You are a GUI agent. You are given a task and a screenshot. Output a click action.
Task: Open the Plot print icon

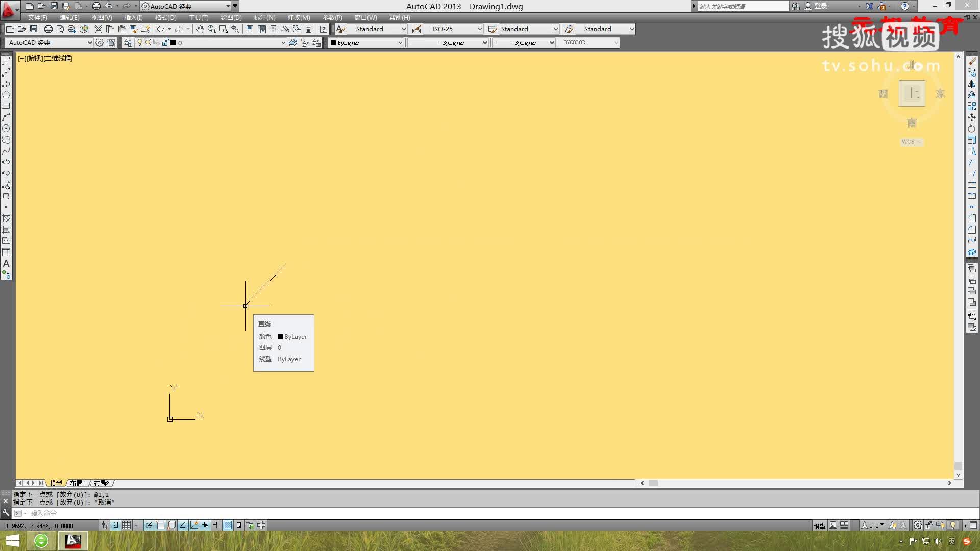coord(48,29)
